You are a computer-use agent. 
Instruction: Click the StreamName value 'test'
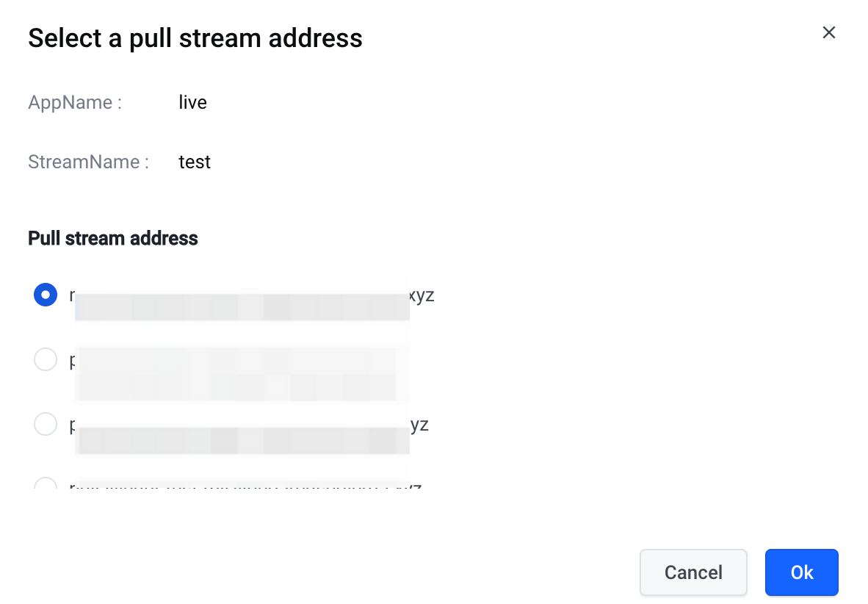coord(195,162)
